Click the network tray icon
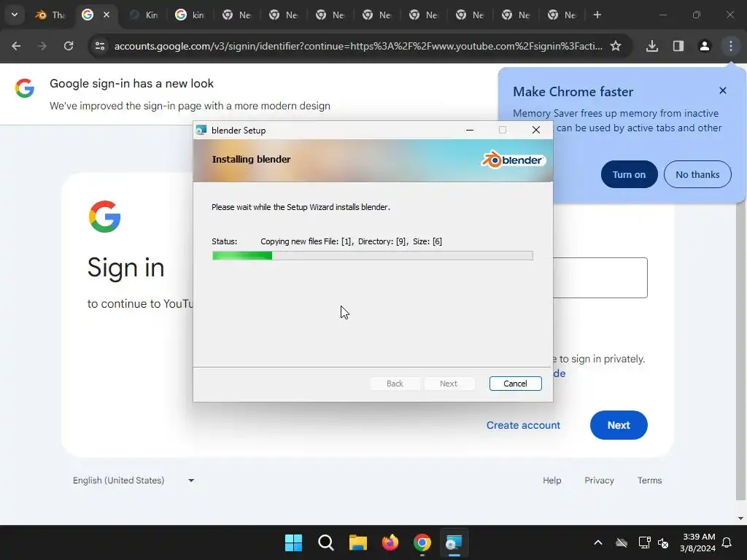 click(x=644, y=542)
